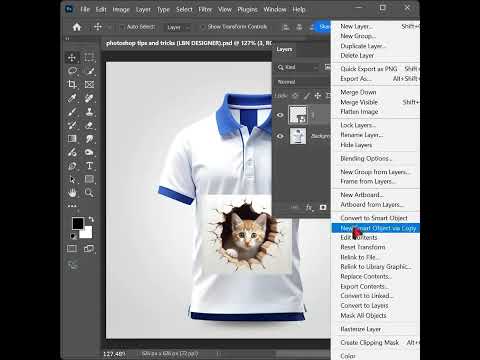Select the Quick Selection brush tool
Image resolution: width=480 pixels, height=360 pixels.
coord(89,71)
